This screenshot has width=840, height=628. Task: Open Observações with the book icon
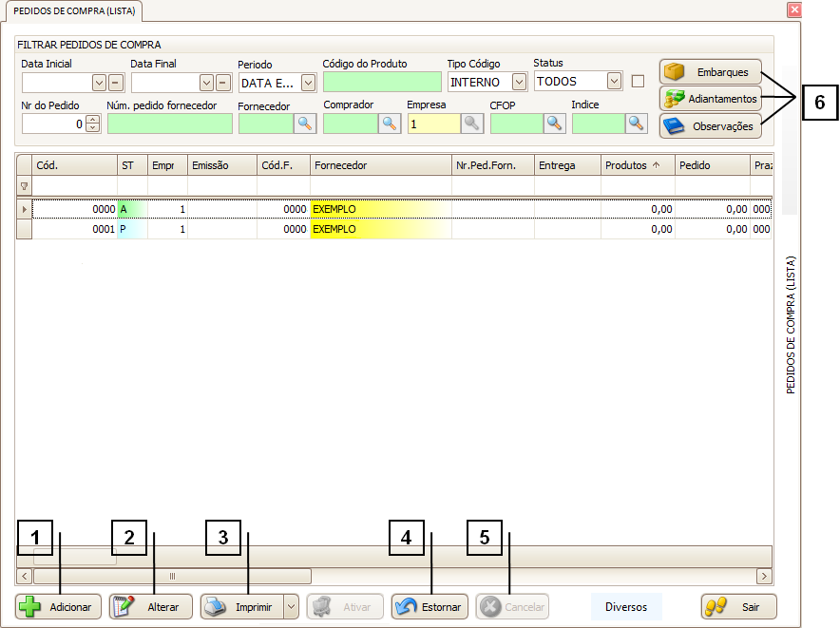(711, 125)
